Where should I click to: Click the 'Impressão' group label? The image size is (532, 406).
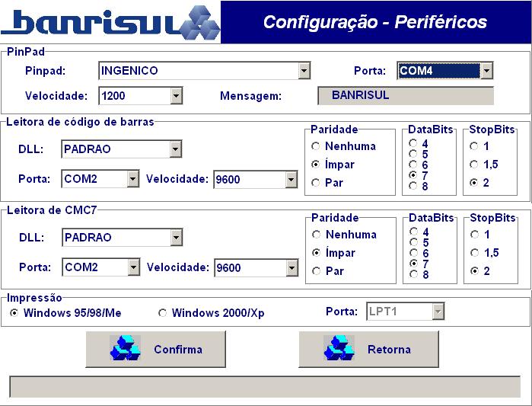(34, 298)
